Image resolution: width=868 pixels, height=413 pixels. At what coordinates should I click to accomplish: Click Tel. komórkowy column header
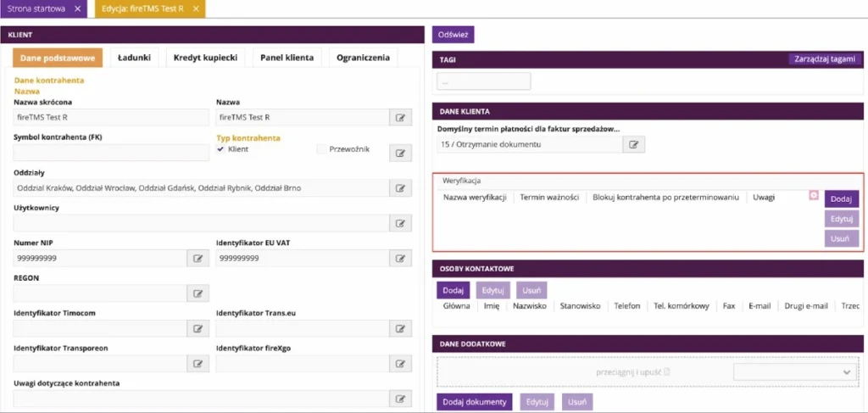point(682,305)
